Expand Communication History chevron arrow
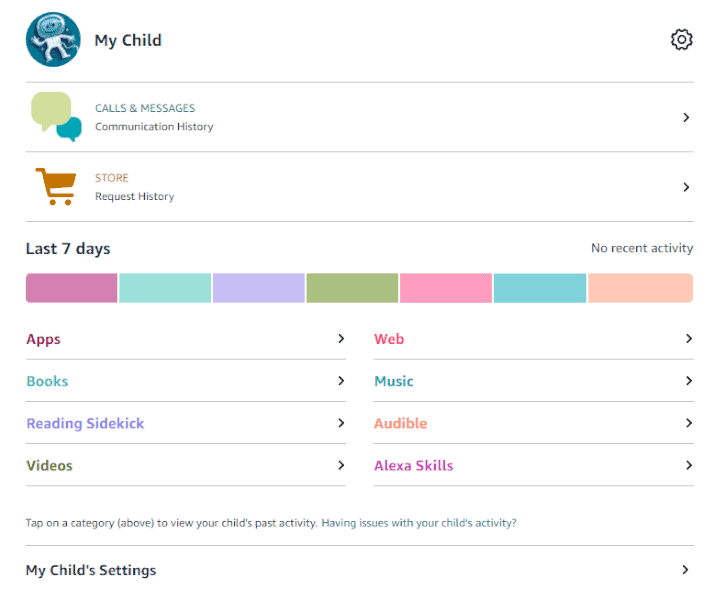The height and width of the screenshot is (599, 713). pos(686,117)
